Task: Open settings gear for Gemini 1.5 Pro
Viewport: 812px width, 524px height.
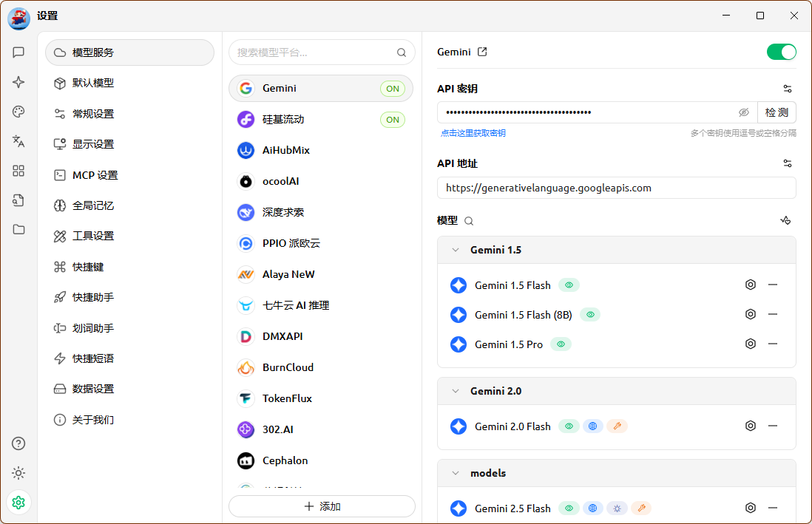Action: tap(751, 344)
